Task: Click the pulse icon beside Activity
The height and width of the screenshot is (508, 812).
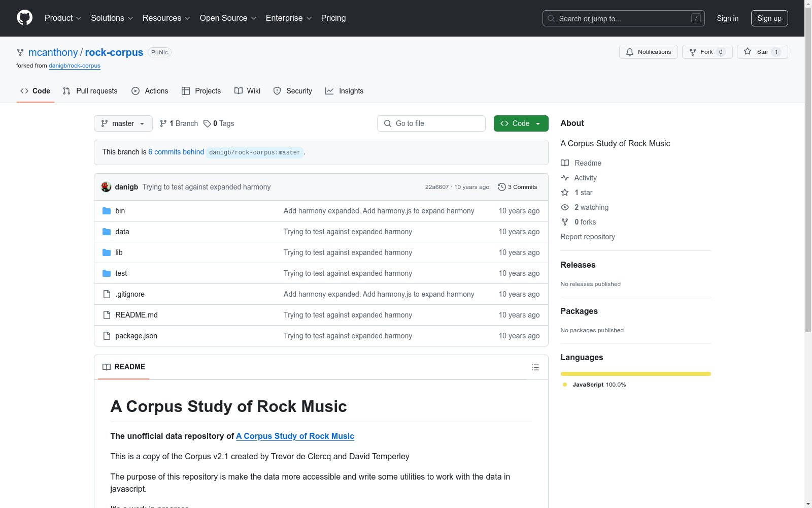Action: [565, 178]
